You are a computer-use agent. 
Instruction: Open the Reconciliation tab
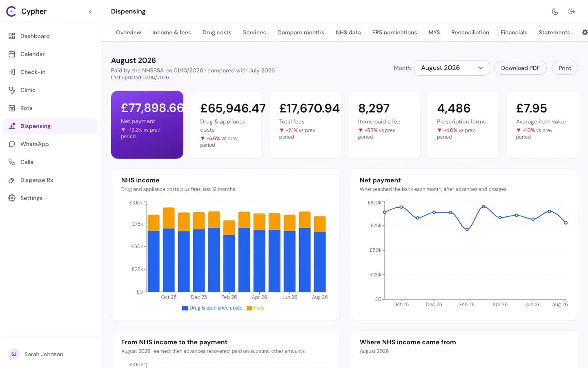pyautogui.click(x=470, y=32)
